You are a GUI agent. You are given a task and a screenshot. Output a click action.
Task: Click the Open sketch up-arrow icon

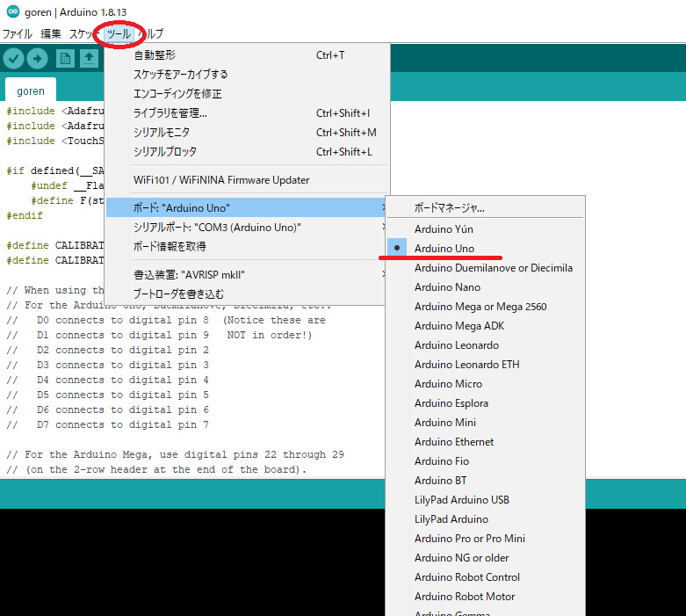[x=89, y=59]
